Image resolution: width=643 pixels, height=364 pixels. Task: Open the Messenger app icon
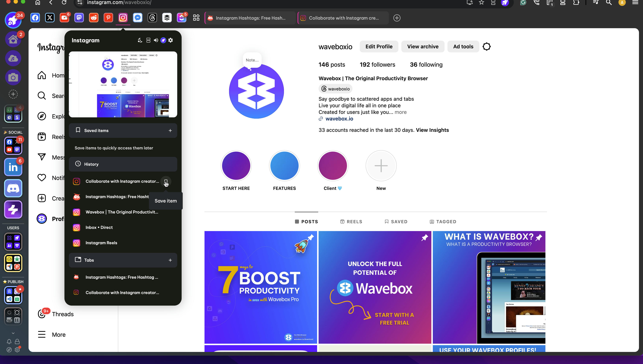pos(138,18)
